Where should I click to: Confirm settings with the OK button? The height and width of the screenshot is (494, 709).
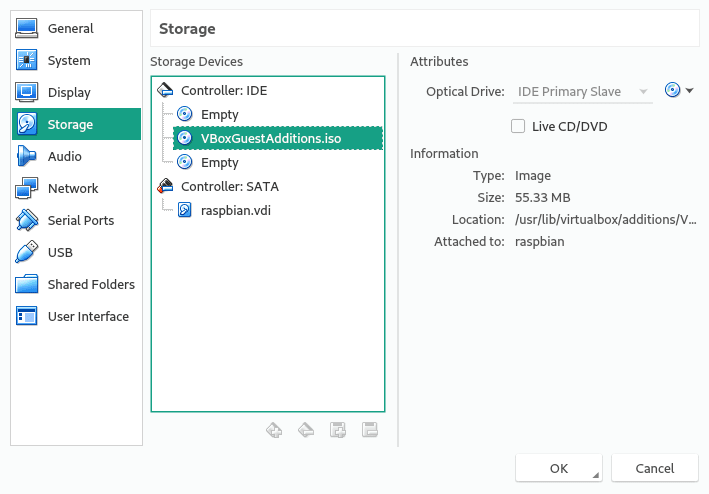pyautogui.click(x=559, y=468)
